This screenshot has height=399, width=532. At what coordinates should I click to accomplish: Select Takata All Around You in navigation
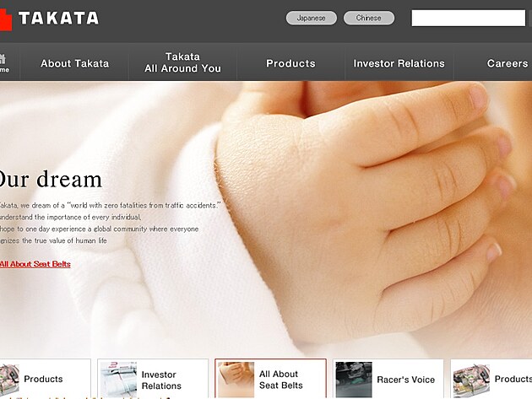point(182,63)
